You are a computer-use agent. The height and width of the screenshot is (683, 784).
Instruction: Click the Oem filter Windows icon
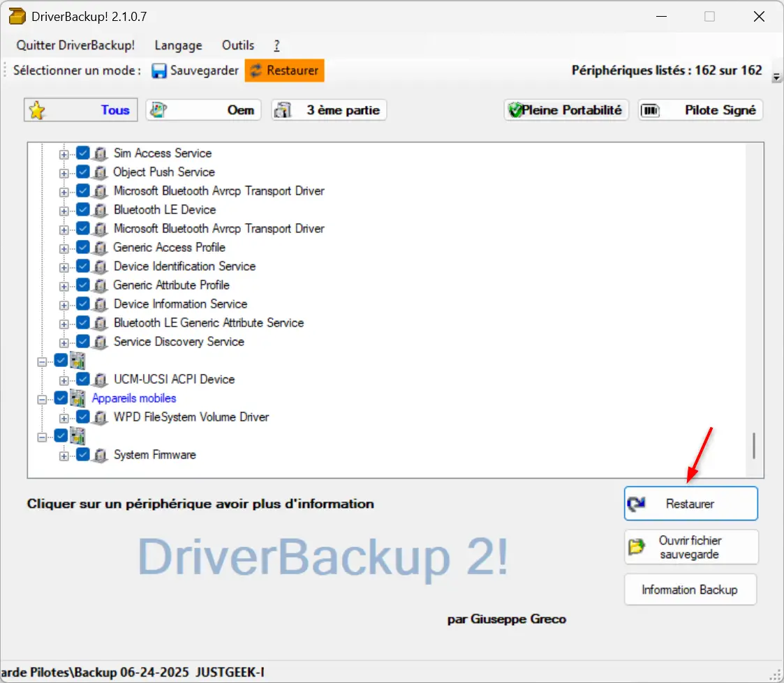(x=158, y=110)
